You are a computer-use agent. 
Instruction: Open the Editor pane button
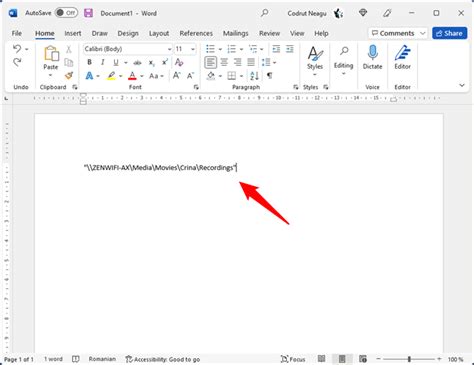point(402,57)
